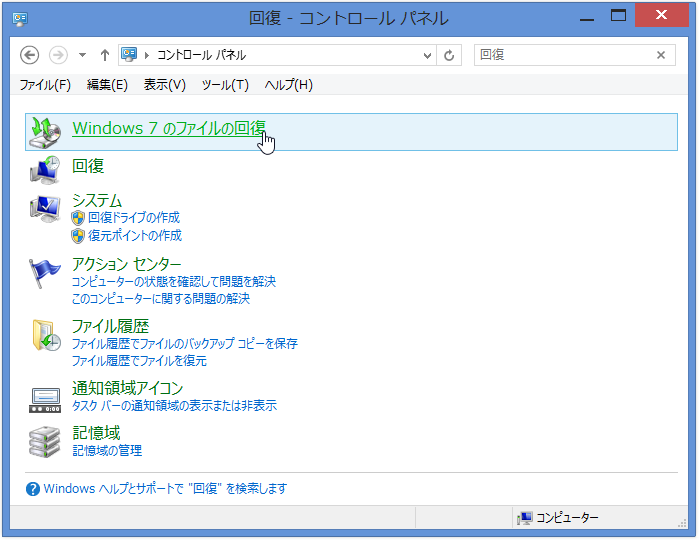Expand the address bar history dropdown

(427, 55)
